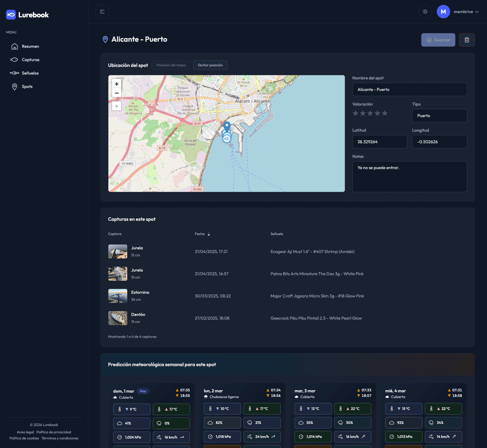This screenshot has width=487, height=448.
Task: Open the Tipo Puerto selector
Action: [439, 116]
